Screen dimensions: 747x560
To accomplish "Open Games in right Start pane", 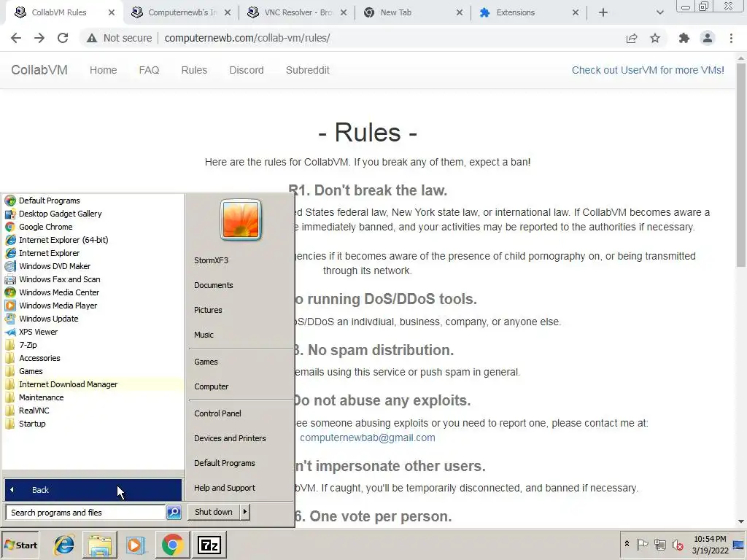I will point(206,362).
